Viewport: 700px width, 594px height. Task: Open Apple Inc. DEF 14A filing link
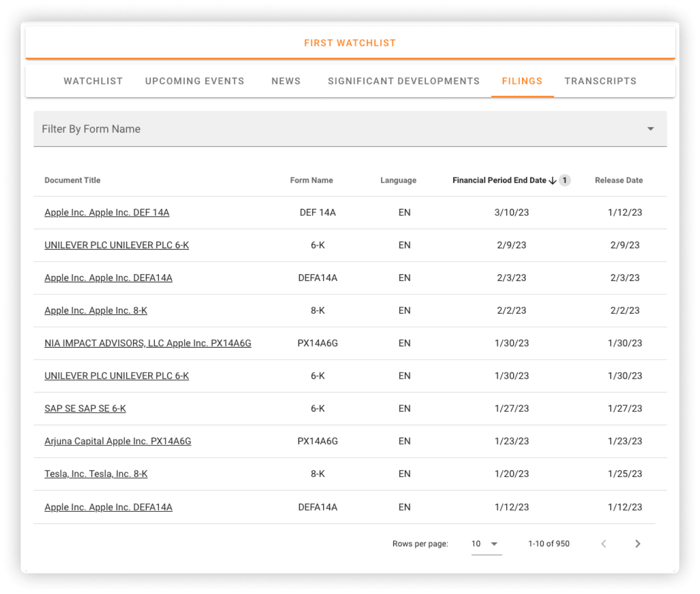point(107,213)
